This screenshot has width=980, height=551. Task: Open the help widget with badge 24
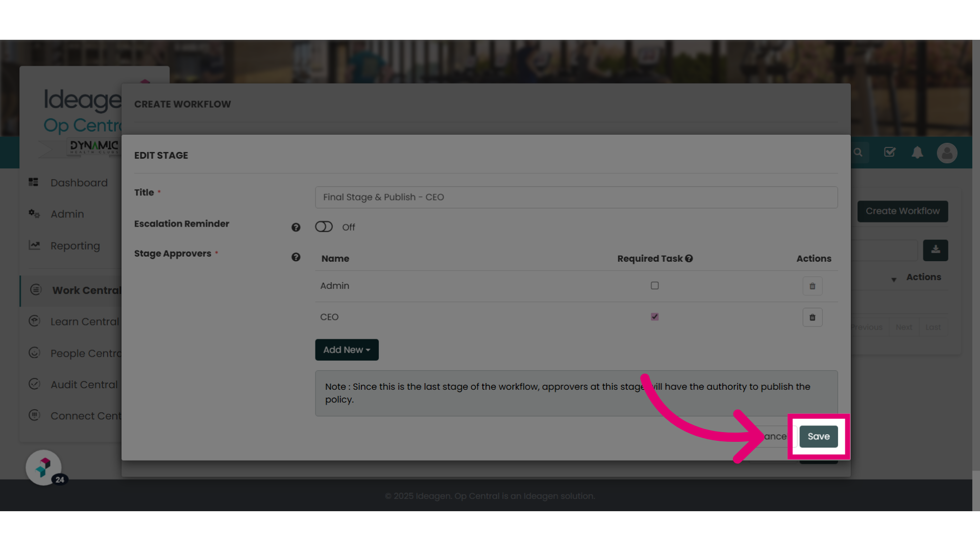tap(44, 467)
